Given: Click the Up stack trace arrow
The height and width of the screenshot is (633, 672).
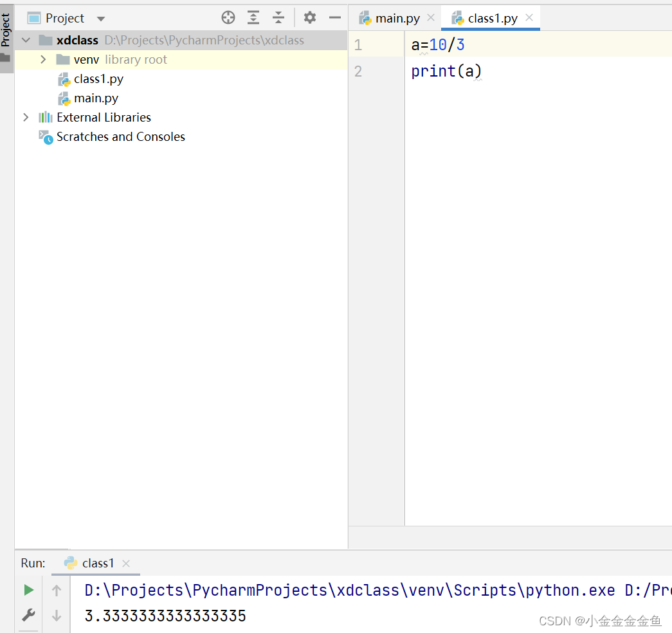Looking at the screenshot, I should pyautogui.click(x=56, y=591).
